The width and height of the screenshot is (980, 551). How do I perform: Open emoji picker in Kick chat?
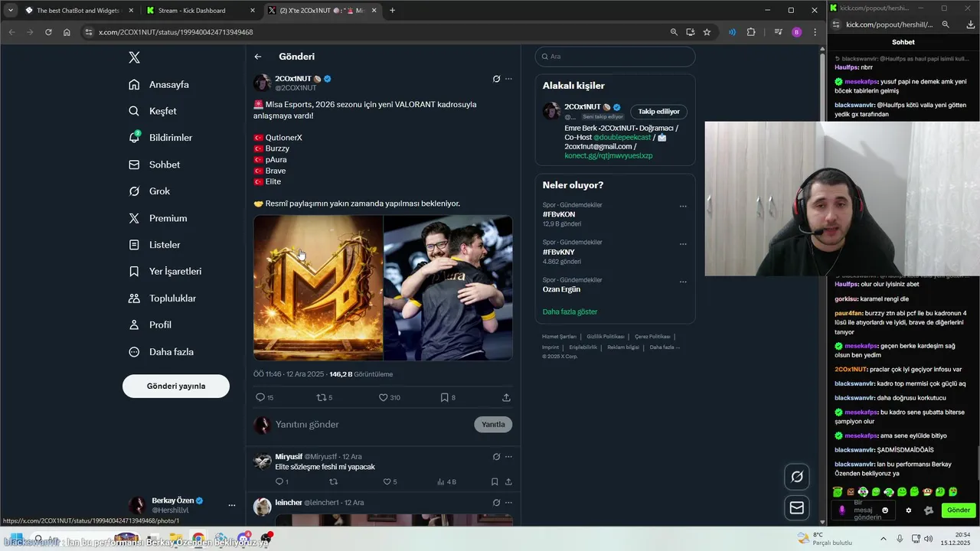[885, 510]
